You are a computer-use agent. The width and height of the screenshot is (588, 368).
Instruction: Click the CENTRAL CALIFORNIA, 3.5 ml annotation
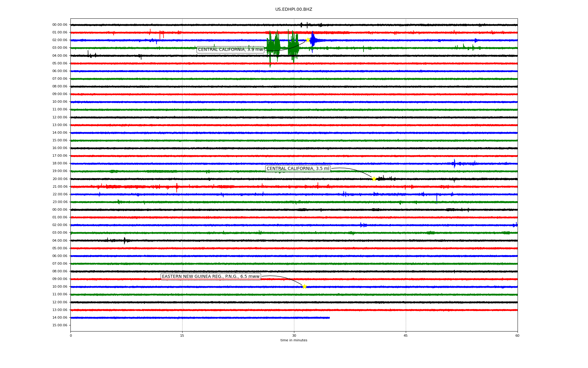(x=298, y=169)
